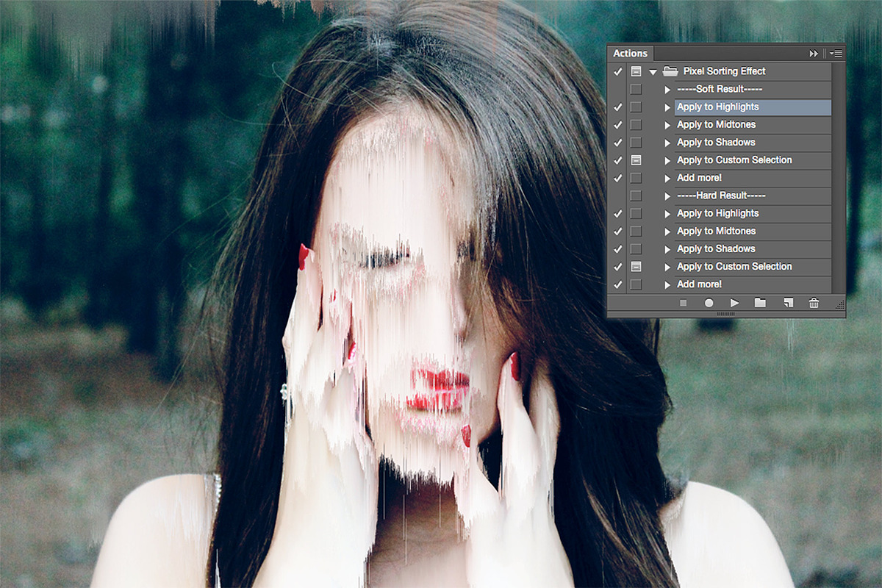
Task: Click the Stop playback icon in Actions panel
Action: [x=682, y=303]
